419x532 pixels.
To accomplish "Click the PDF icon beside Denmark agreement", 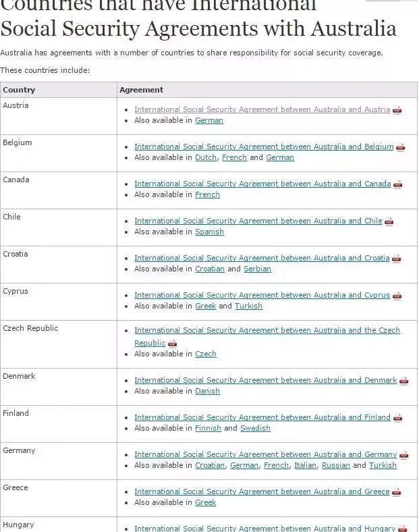I will point(403,381).
